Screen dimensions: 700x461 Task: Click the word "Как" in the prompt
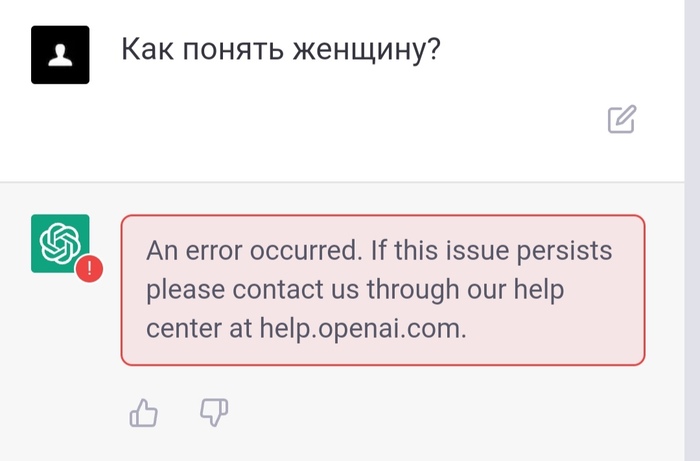[x=148, y=49]
